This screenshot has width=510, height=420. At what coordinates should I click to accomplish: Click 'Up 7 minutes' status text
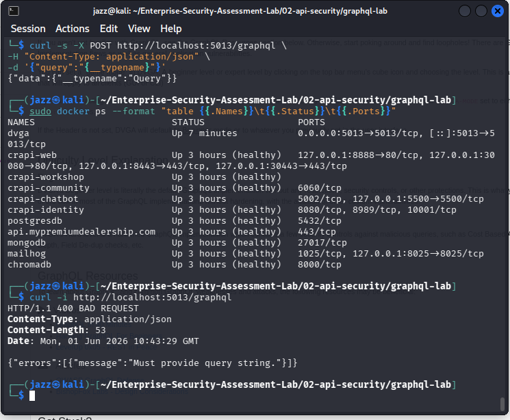pos(205,133)
